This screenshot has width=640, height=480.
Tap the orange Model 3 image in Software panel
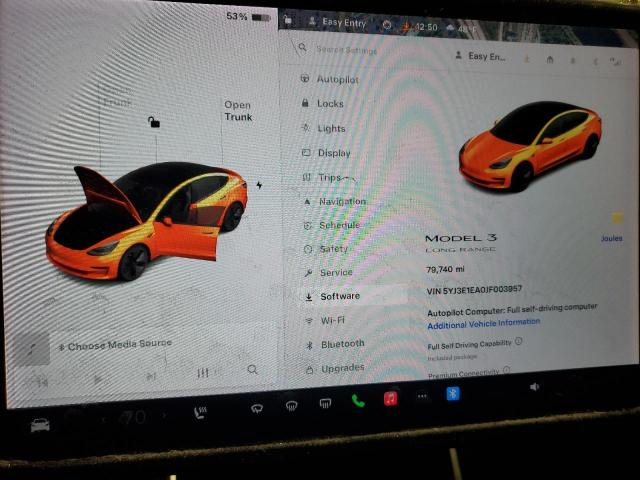click(x=530, y=146)
